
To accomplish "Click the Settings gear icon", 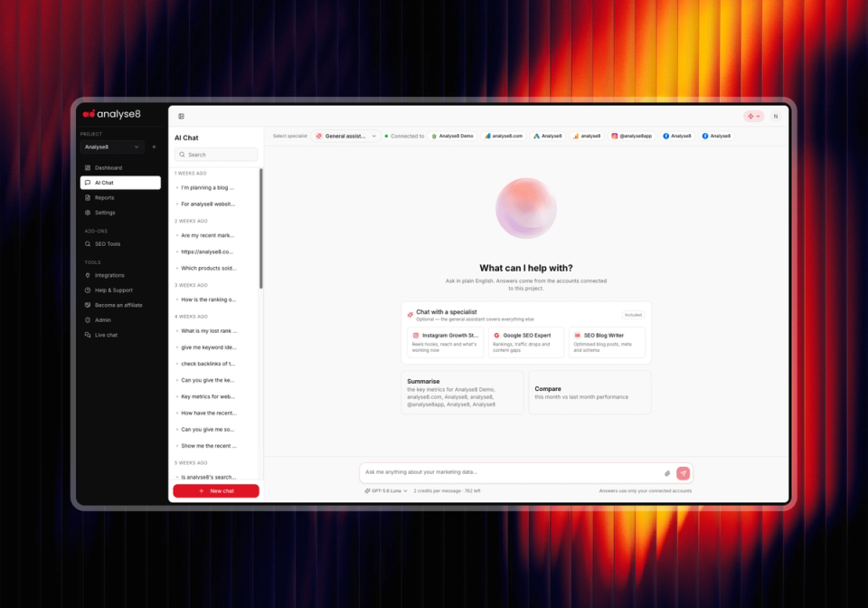I will tap(88, 213).
